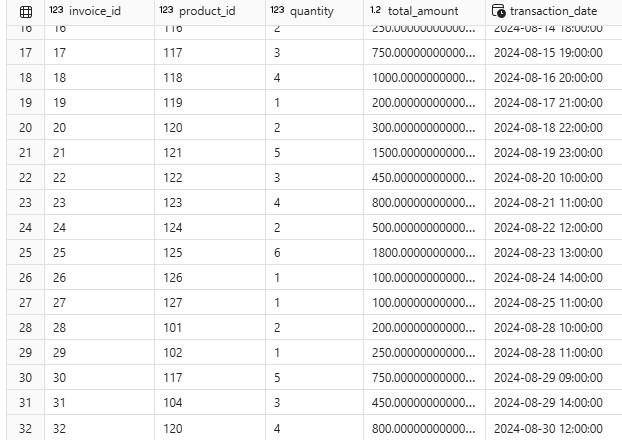Click invoice_id cell with value 31
Viewport: 622px width, 440px height.
click(100, 402)
